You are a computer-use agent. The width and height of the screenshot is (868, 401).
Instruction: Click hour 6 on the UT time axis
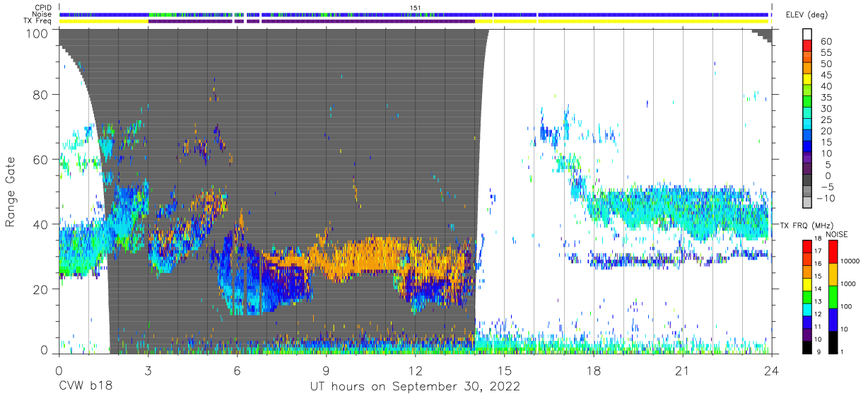(x=237, y=371)
